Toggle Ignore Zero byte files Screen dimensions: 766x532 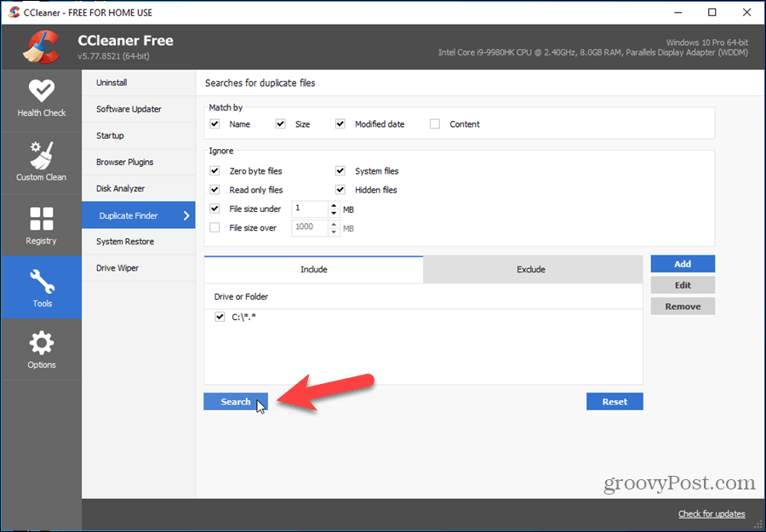[214, 171]
